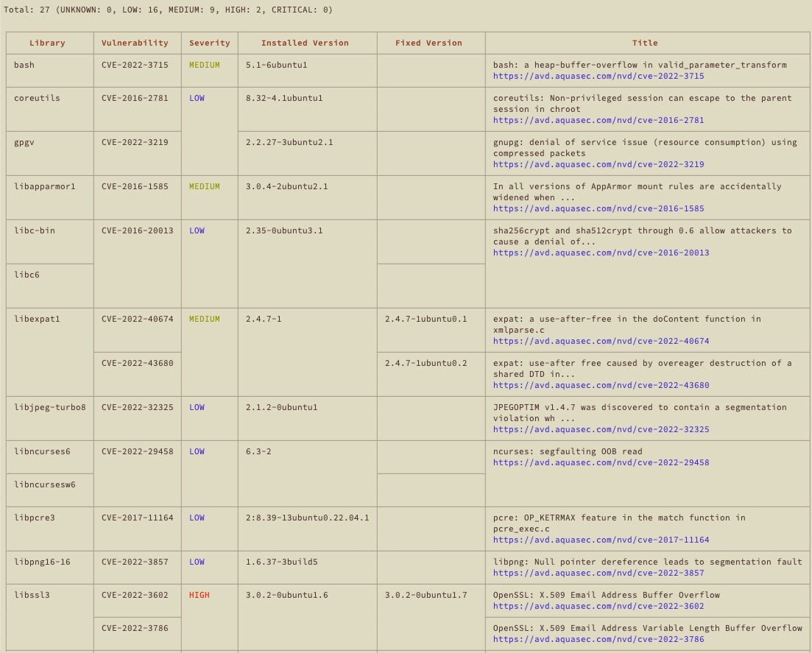
Task: Click installed version 2.2.27-3ubuntu2.1
Action: click(289, 142)
